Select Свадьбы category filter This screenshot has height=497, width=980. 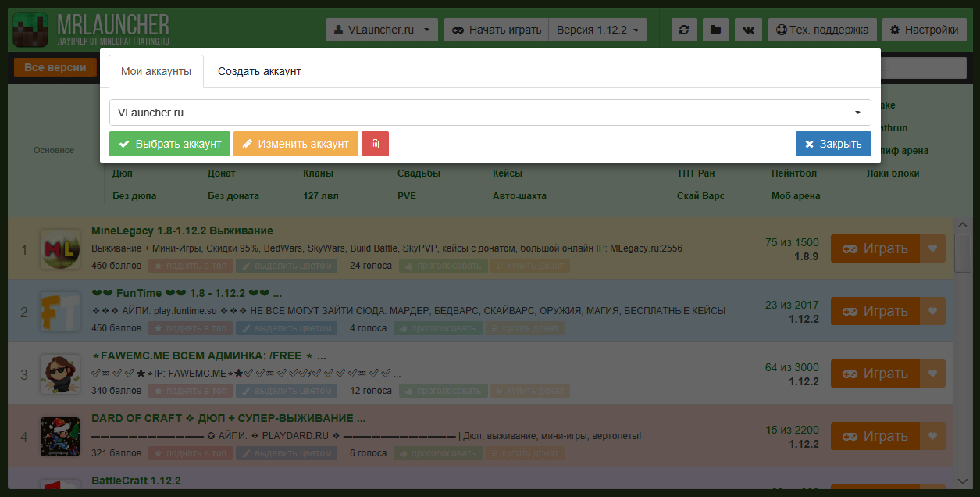tap(419, 173)
